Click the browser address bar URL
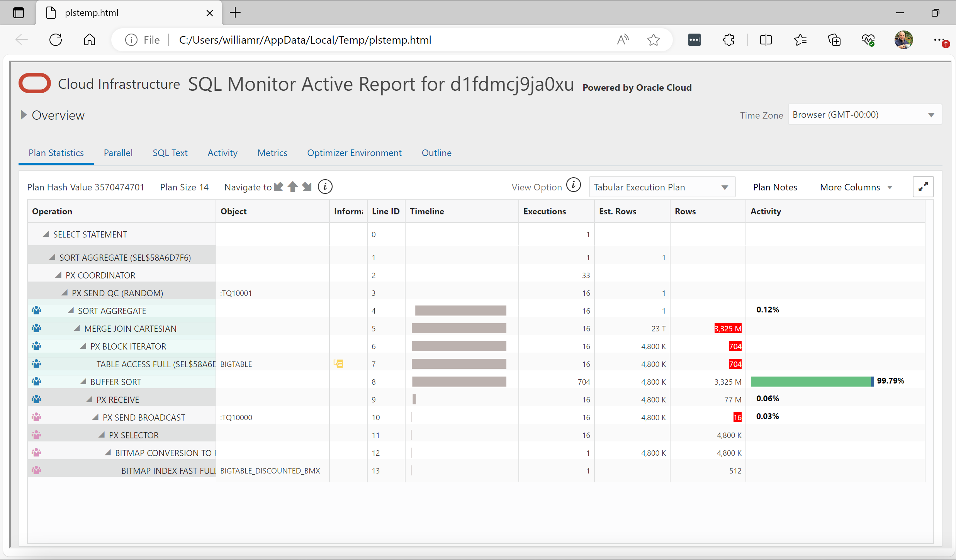956x560 pixels. (x=305, y=40)
